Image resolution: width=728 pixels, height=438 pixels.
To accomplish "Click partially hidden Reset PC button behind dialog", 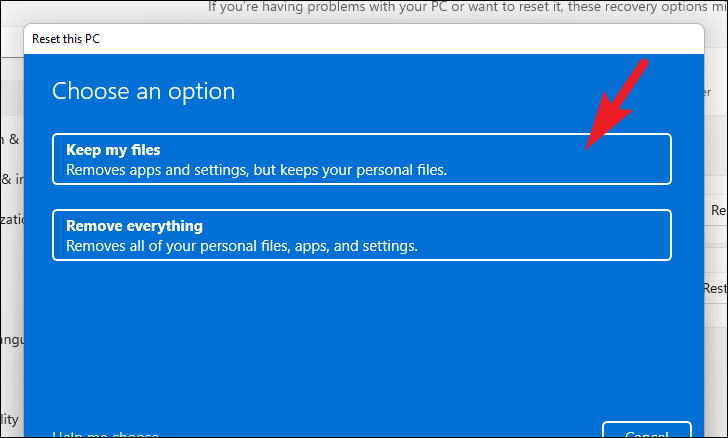I will [x=717, y=210].
